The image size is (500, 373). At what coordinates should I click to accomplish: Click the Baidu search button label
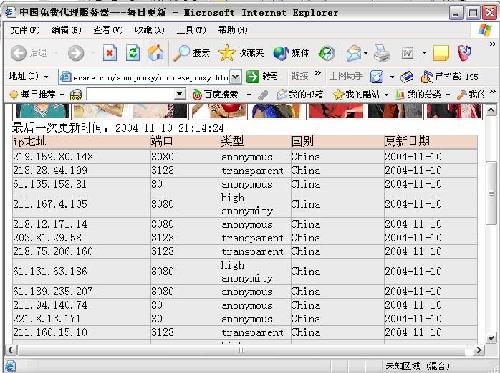[x=221, y=95]
